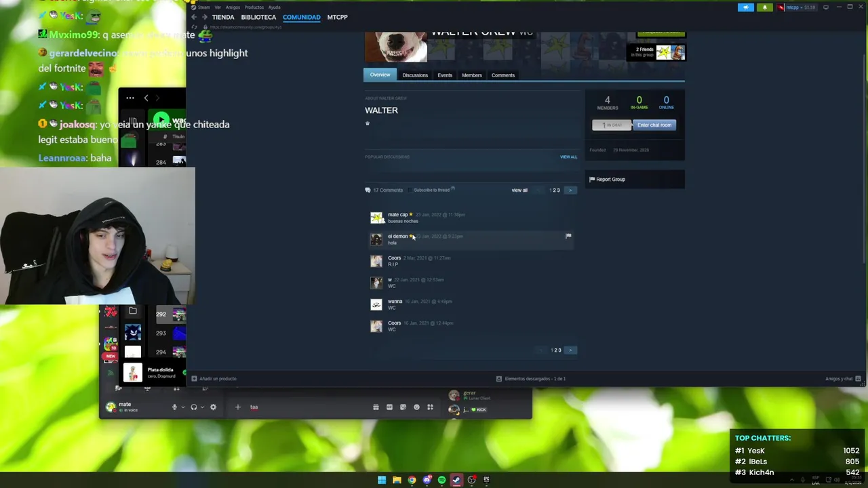Go forward with Steam's forward arrow
This screenshot has height=488, width=868.
click(204, 17)
